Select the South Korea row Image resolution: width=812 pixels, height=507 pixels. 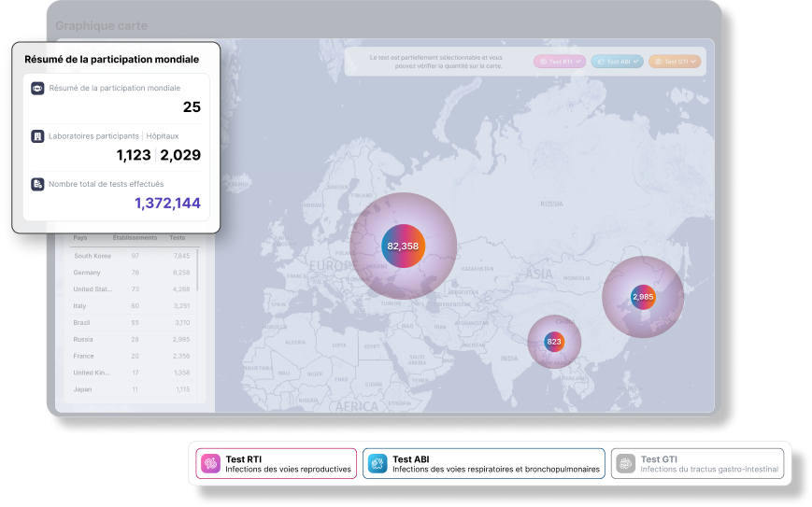[132, 256]
